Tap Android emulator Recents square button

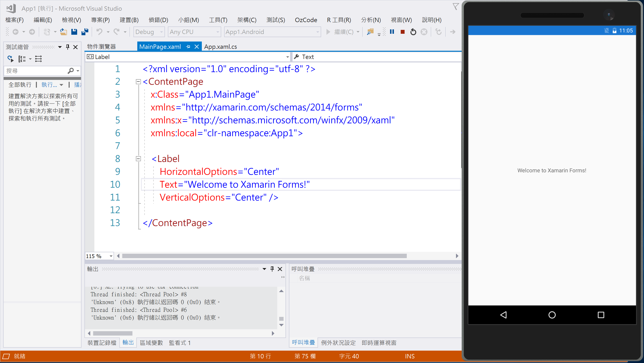pos(601,315)
